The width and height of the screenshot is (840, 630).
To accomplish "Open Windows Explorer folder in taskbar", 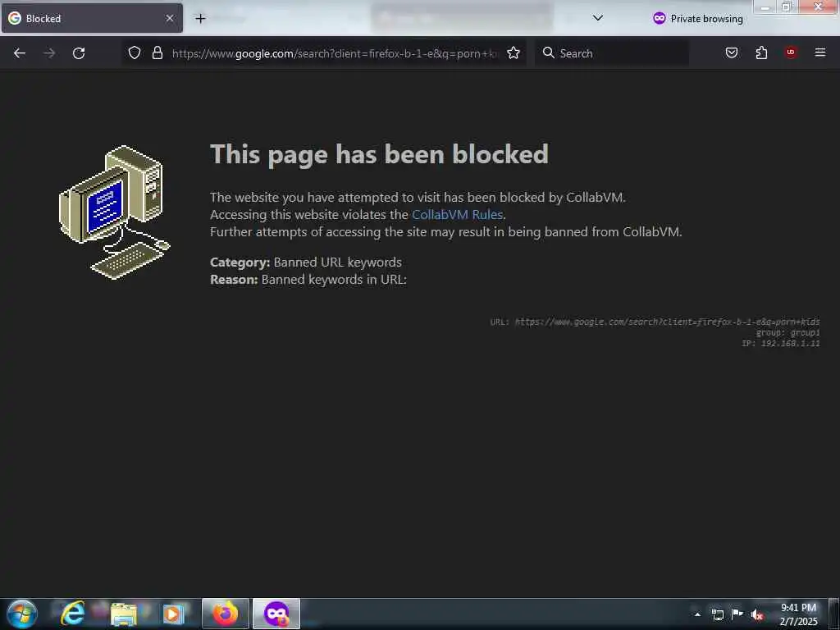I will (x=123, y=614).
